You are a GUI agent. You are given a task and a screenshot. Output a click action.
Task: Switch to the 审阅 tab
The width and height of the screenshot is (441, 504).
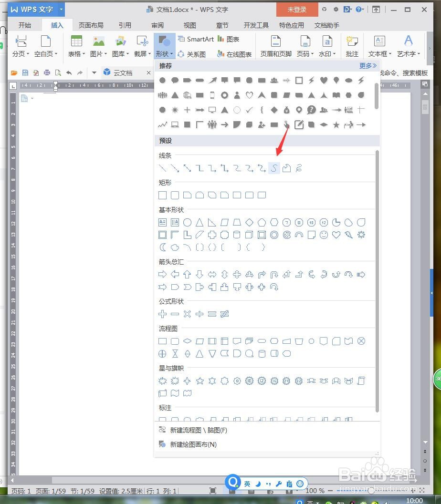(157, 25)
